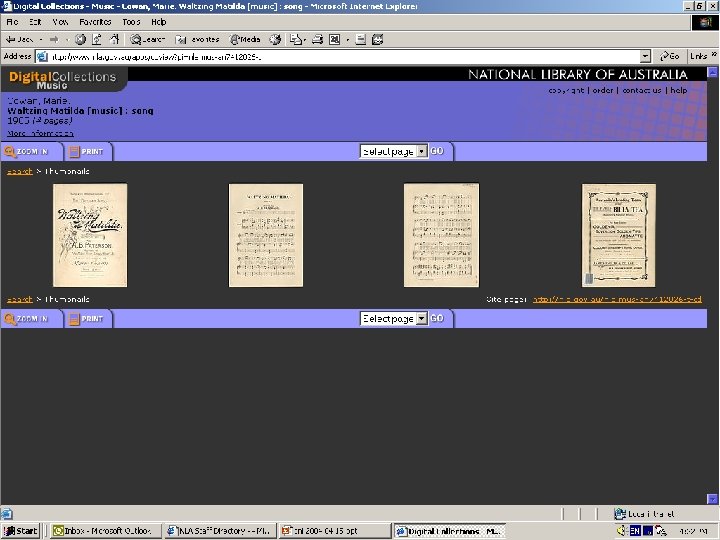Screen dimensions: 720x540
Task: Click the Links toolbar label
Action: click(x=699, y=56)
